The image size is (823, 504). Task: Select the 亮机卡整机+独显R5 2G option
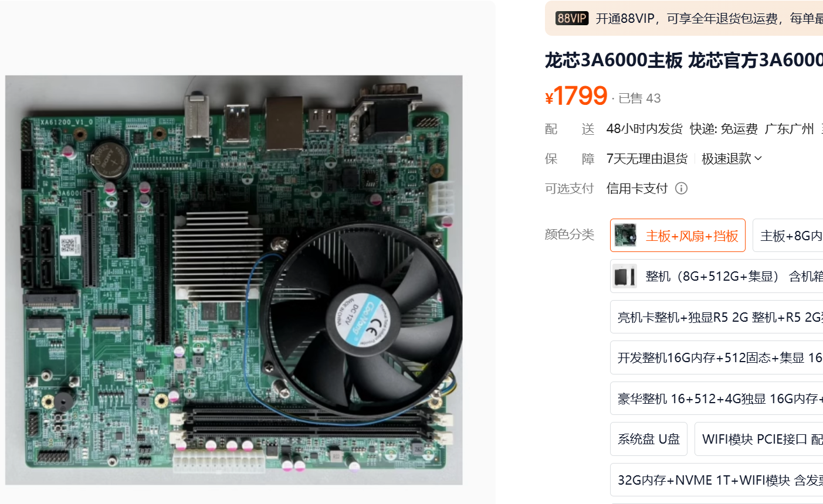717,317
